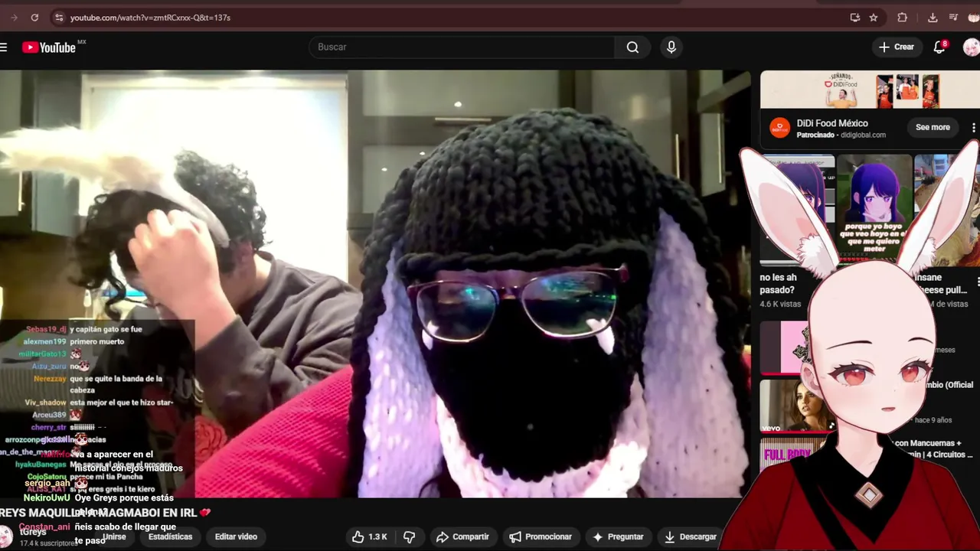This screenshot has width=980, height=551.
Task: Click the 'hace 9 años' video age text
Action: [933, 420]
